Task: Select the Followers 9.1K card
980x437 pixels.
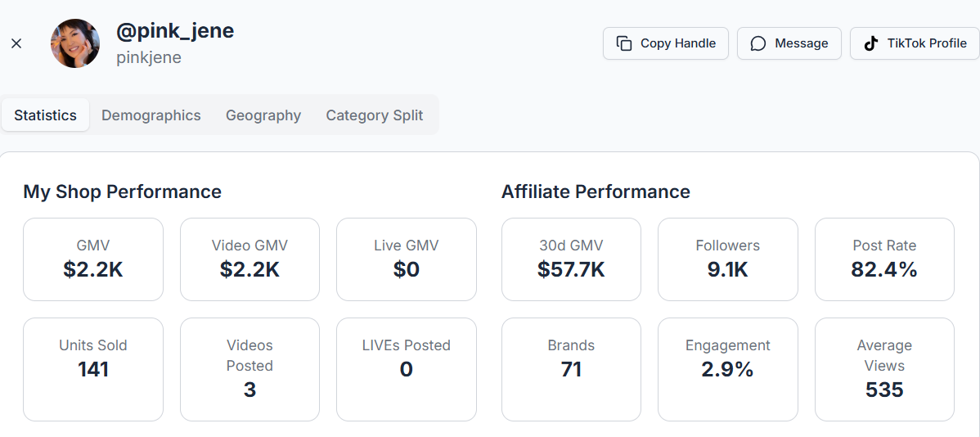Action: [x=728, y=259]
